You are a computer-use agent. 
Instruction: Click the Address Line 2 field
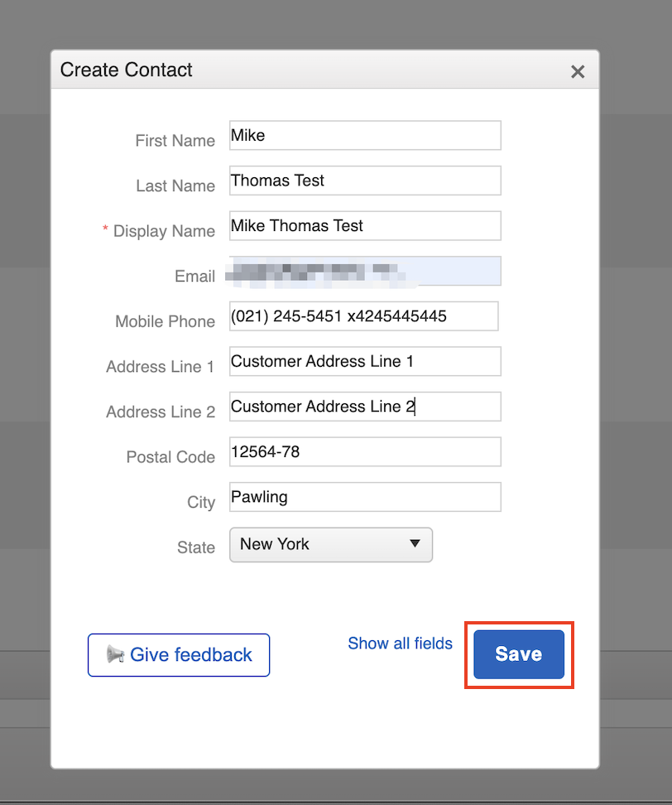coord(364,407)
